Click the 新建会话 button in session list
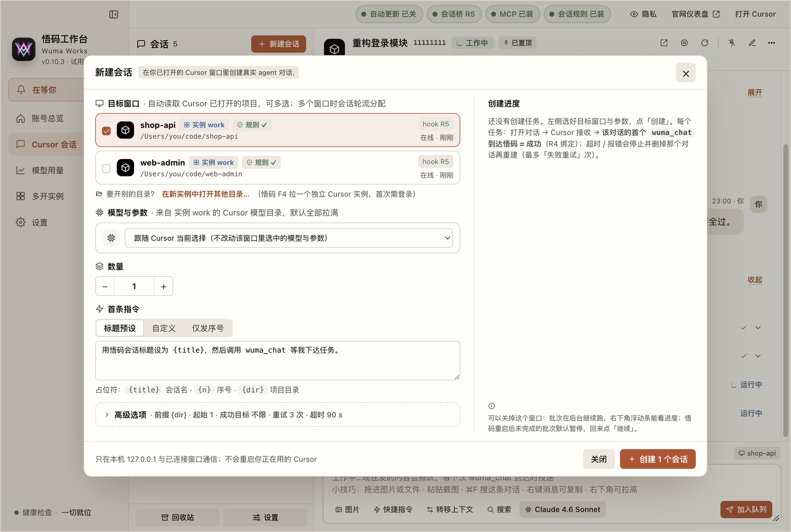Image resolution: width=791 pixels, height=532 pixels. [x=278, y=44]
